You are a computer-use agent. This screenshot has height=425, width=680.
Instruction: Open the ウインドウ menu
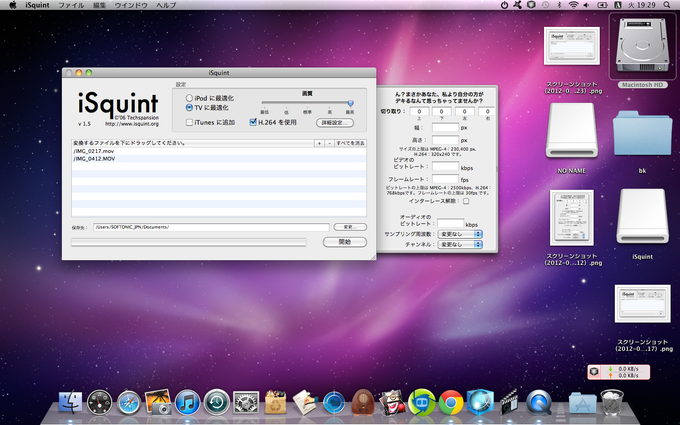click(x=131, y=5)
